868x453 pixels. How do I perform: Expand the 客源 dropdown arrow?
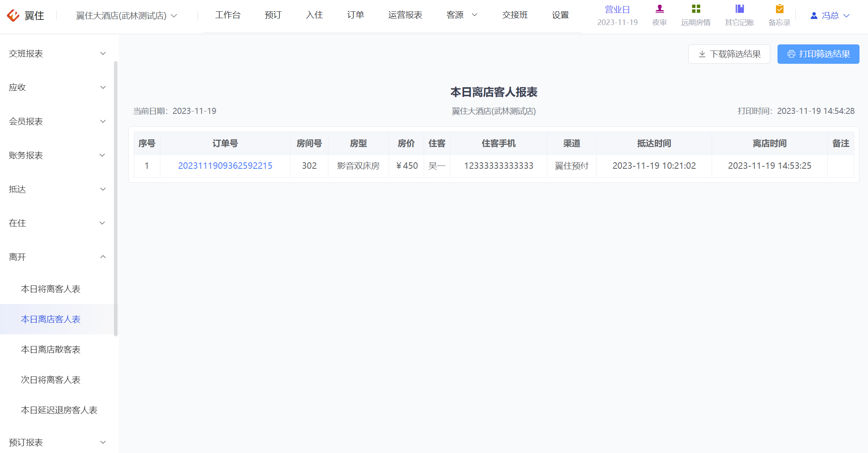tap(475, 15)
